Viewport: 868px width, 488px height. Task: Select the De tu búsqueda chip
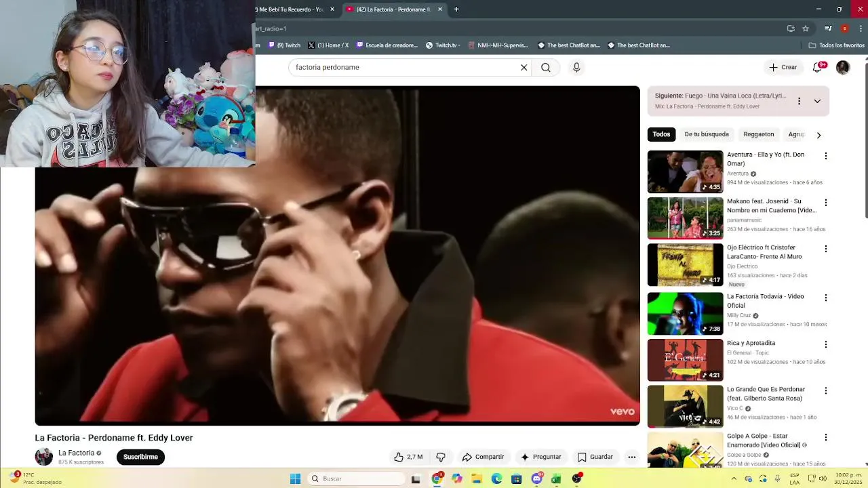(x=707, y=134)
